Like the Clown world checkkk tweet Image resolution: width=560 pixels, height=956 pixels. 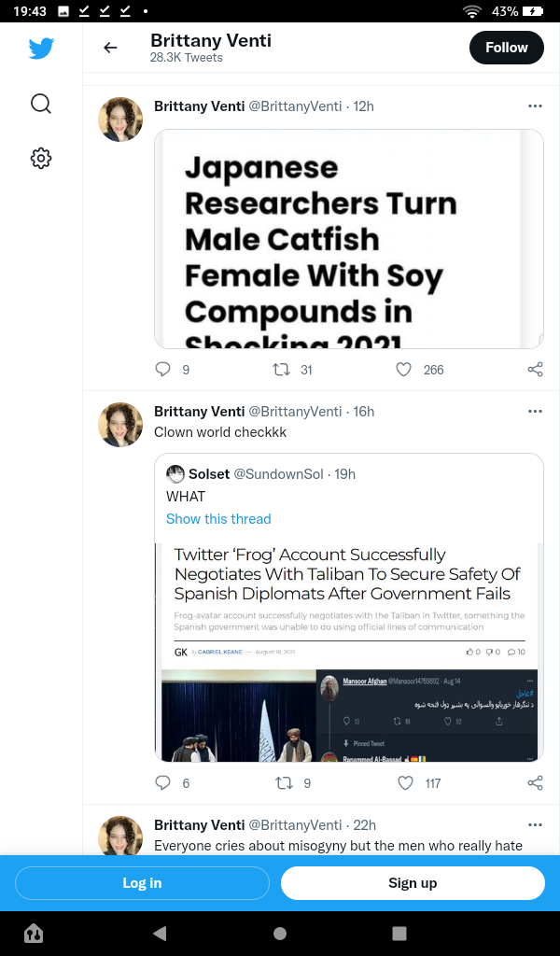pyautogui.click(x=405, y=783)
